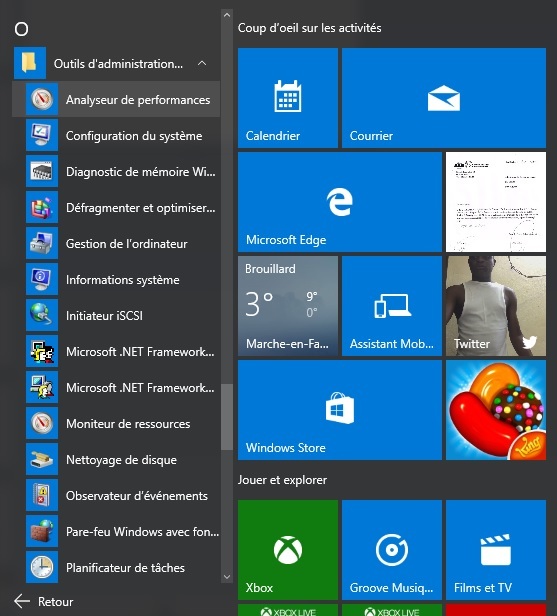
Task: Open the Brouillard weather tile
Action: pyautogui.click(x=288, y=306)
